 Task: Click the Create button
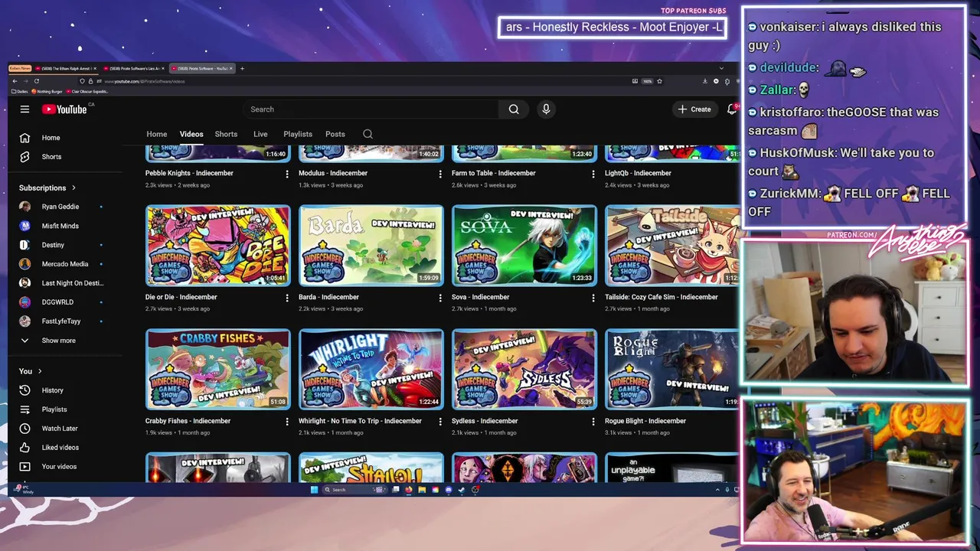694,109
